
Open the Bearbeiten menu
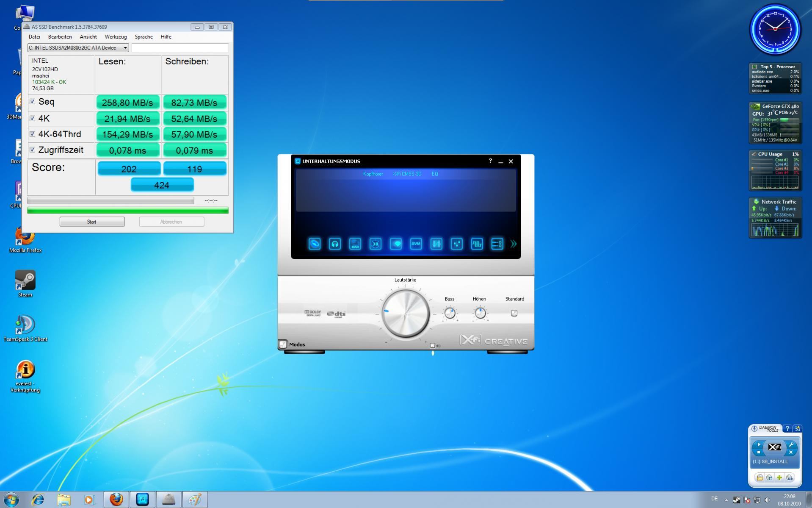click(x=60, y=37)
